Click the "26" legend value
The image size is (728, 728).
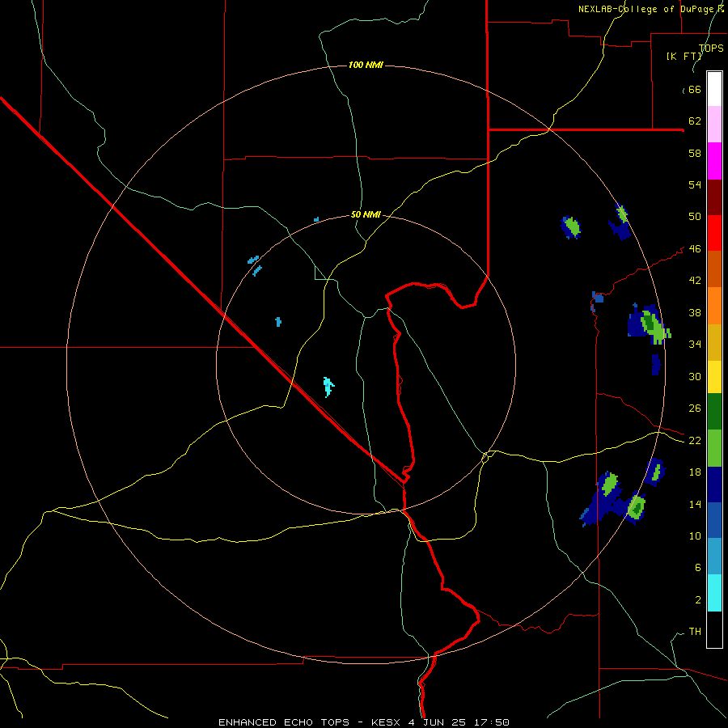695,408
